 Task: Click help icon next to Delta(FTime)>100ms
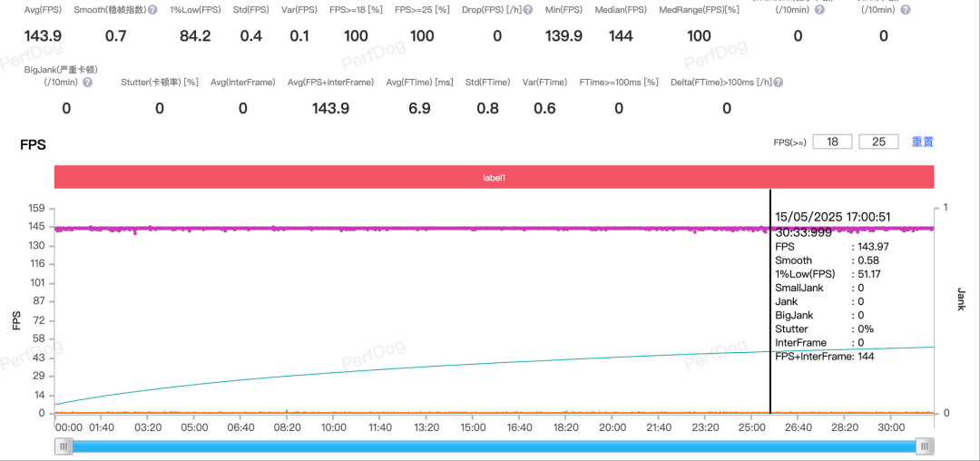pyautogui.click(x=779, y=83)
